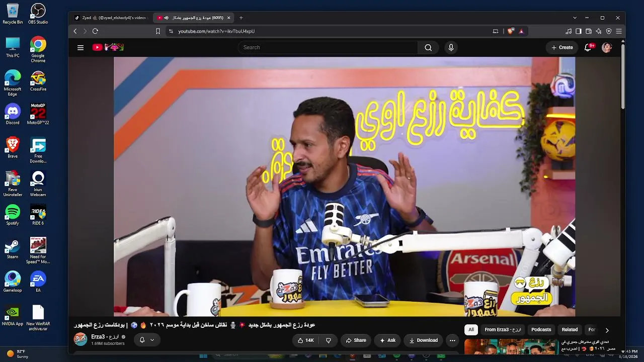The image size is (644, 362).
Task: Go back in the browser
Action: point(75,31)
